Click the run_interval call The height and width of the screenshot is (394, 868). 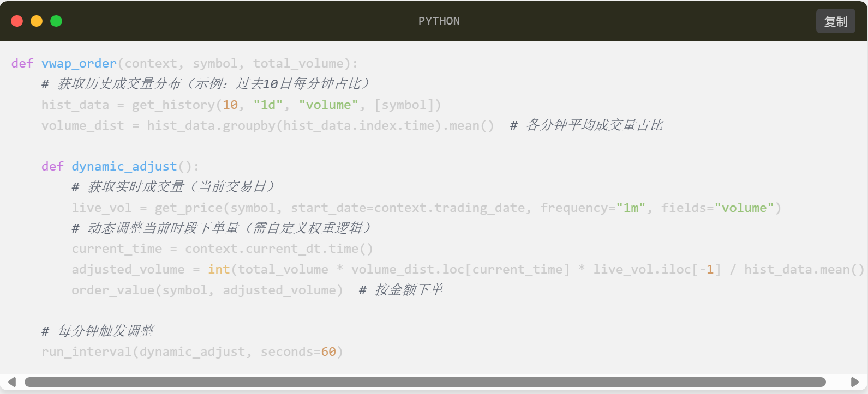pos(86,351)
